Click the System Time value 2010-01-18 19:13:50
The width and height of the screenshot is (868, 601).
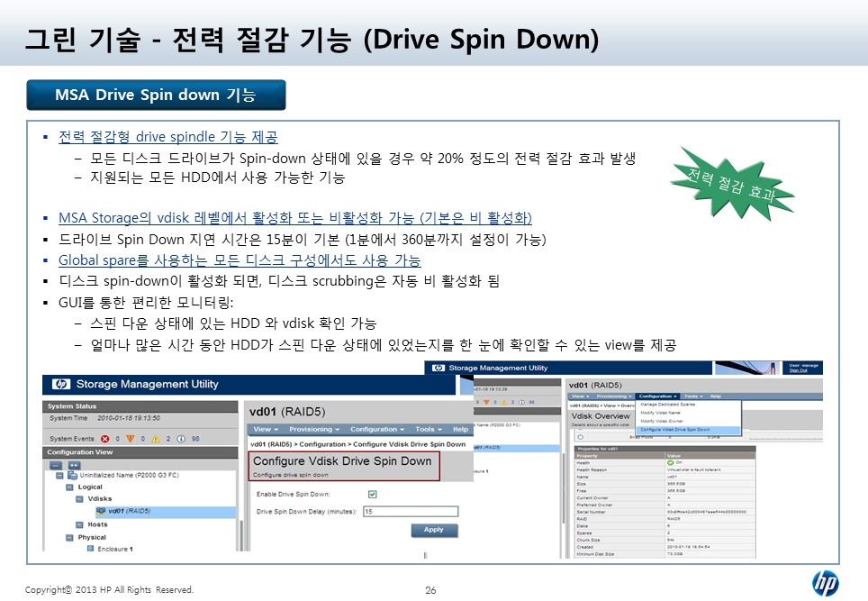129,418
